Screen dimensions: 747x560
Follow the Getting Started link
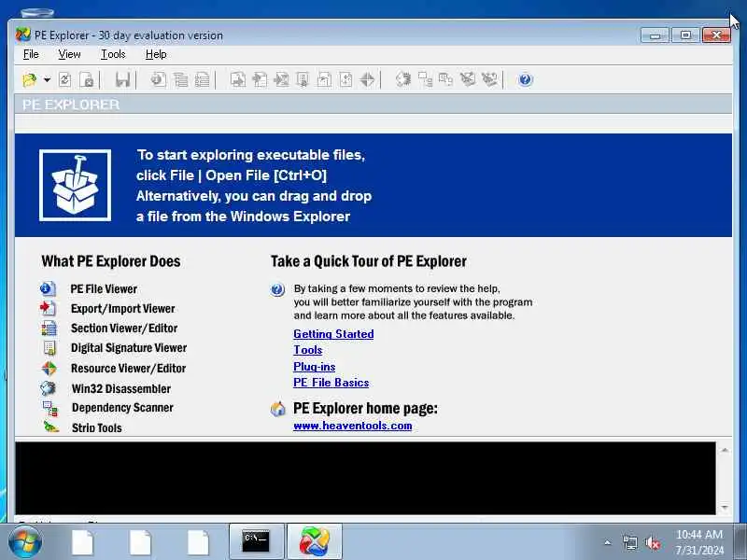[x=333, y=334]
